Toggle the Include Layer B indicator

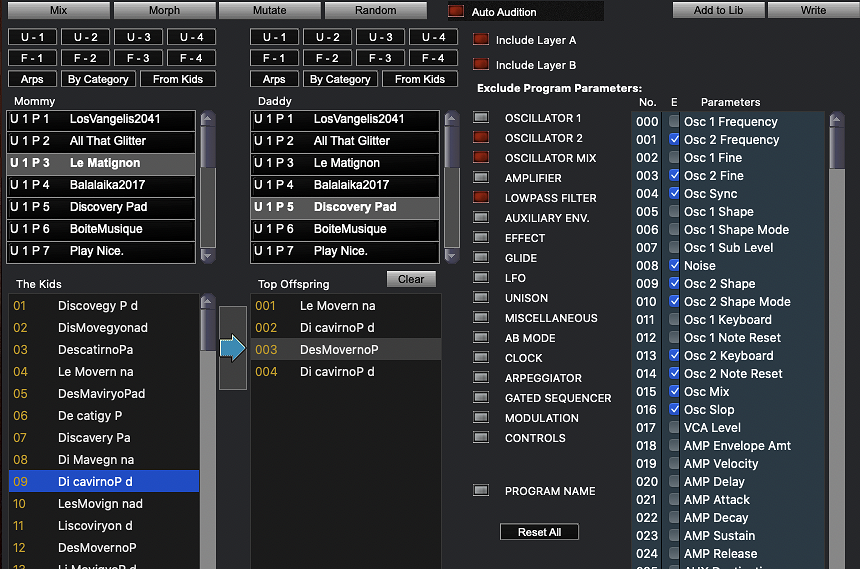(x=481, y=65)
